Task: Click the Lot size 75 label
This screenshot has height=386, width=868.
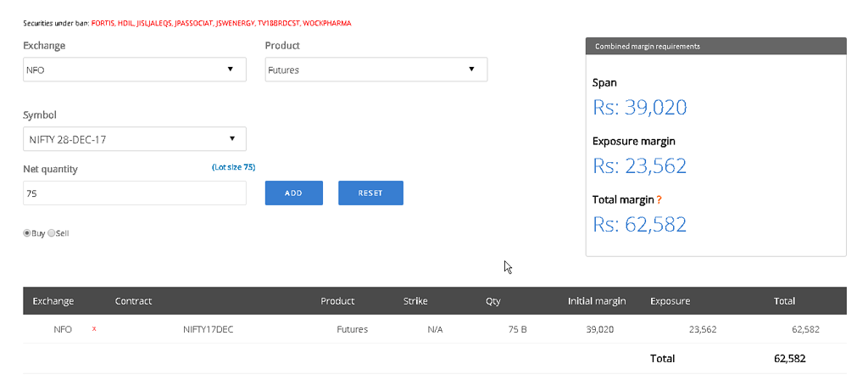Action: [x=233, y=168]
